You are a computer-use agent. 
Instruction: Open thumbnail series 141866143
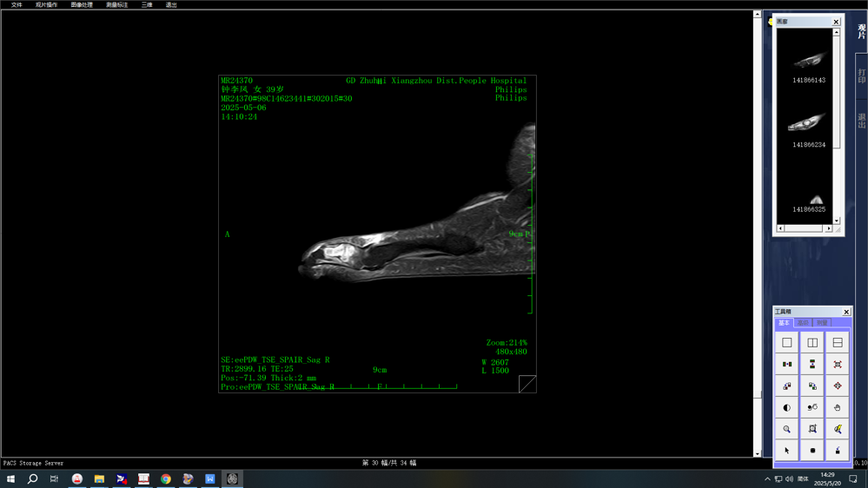808,63
